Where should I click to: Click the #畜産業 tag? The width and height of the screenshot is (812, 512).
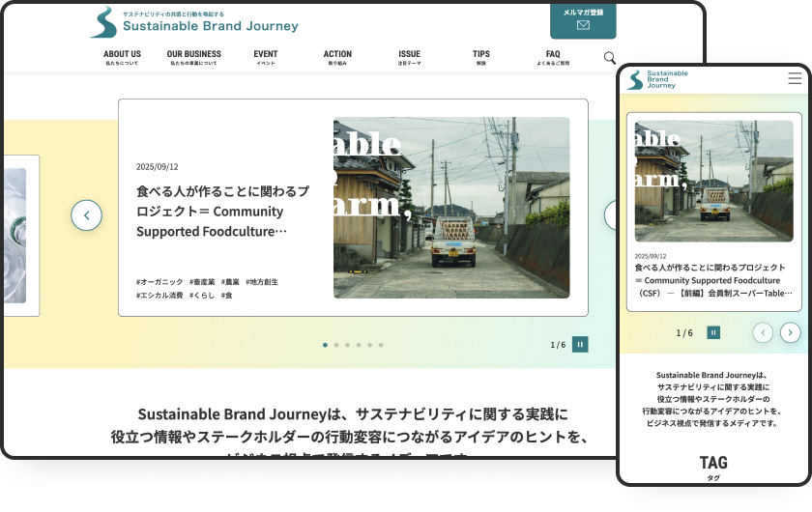pyautogui.click(x=202, y=282)
